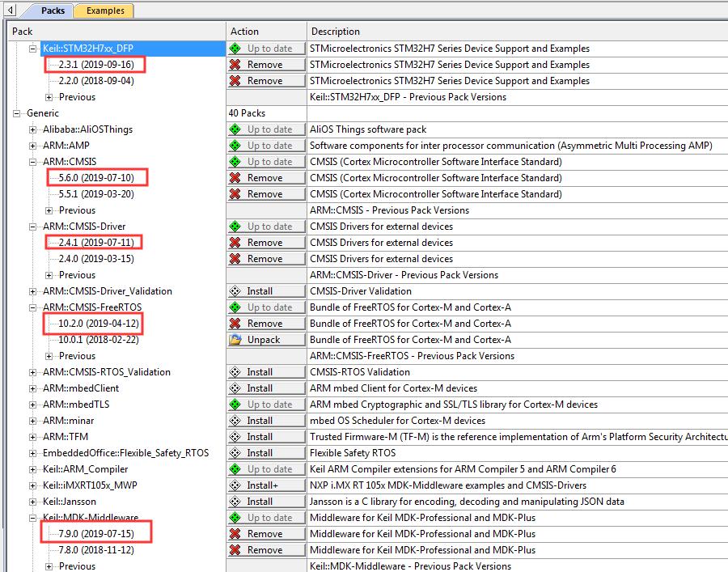Screen dimensions: 728x572
Task: Click the left arrow button beside Packs tab
Action: [x=11, y=10]
